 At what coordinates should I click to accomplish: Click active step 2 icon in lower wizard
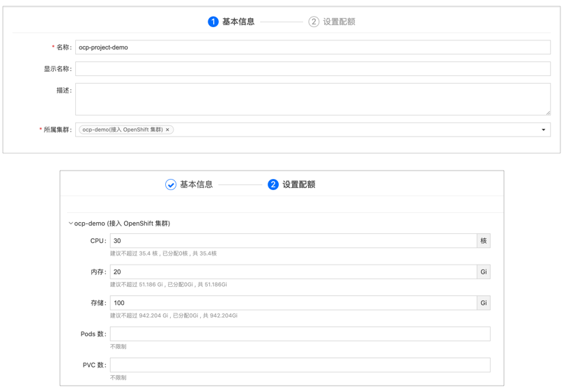point(273,185)
